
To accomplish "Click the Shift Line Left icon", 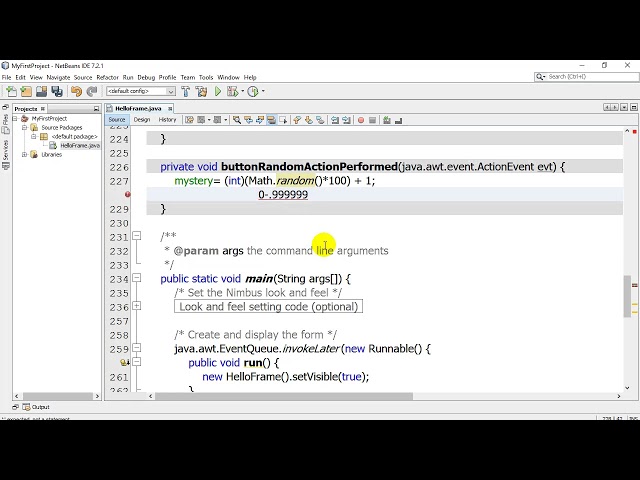I will coord(335,120).
